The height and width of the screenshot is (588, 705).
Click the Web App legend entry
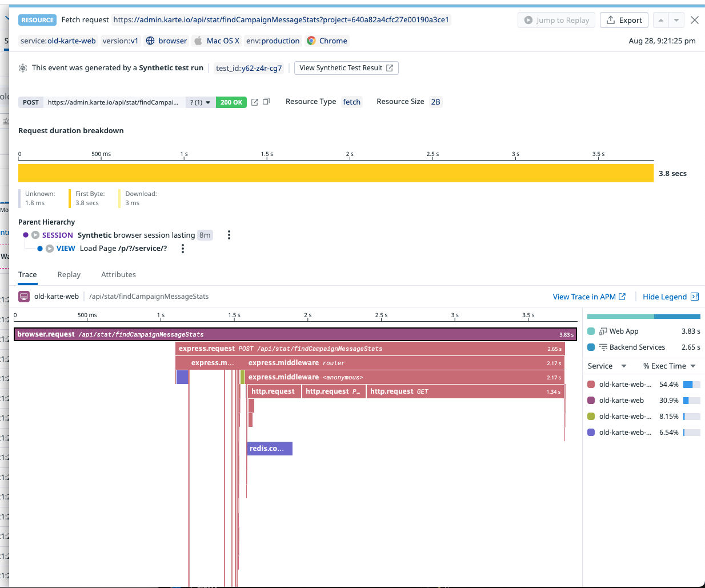(644, 331)
